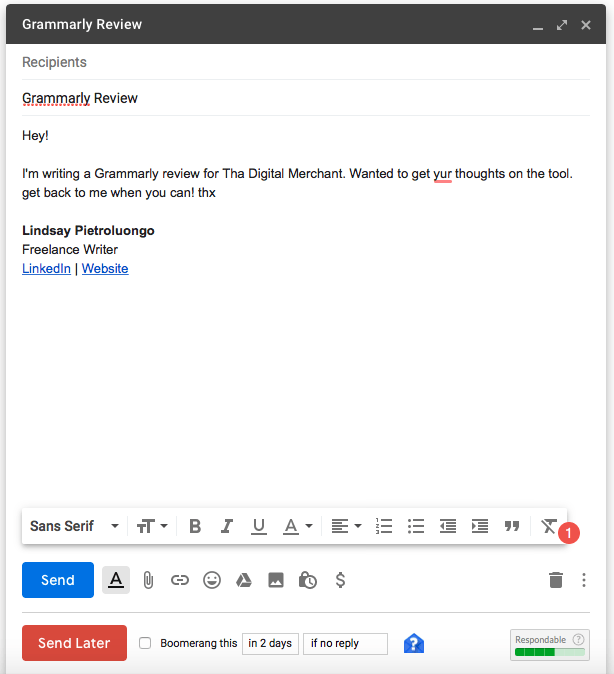The width and height of the screenshot is (614, 674).
Task: Open the Grammarly red error counter badge
Action: click(x=568, y=533)
